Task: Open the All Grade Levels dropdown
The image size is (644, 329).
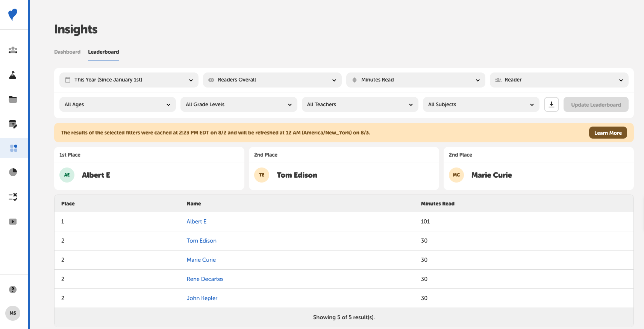Action: pos(239,104)
